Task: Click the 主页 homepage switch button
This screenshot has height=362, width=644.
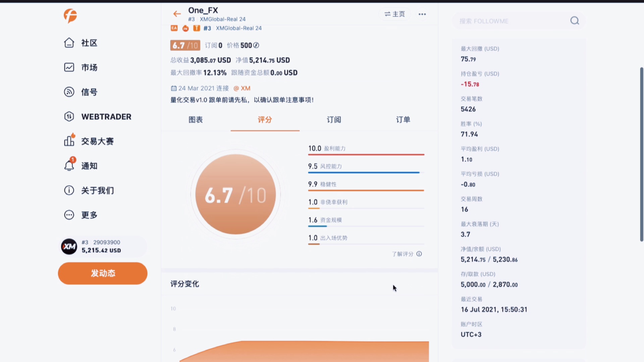Action: [x=394, y=14]
